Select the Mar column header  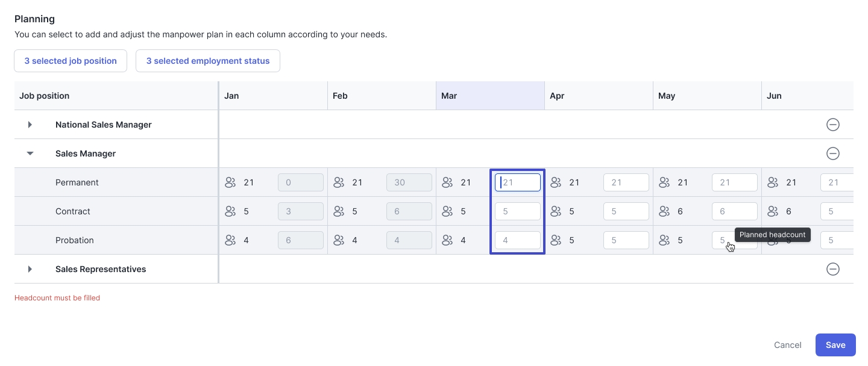(x=490, y=96)
